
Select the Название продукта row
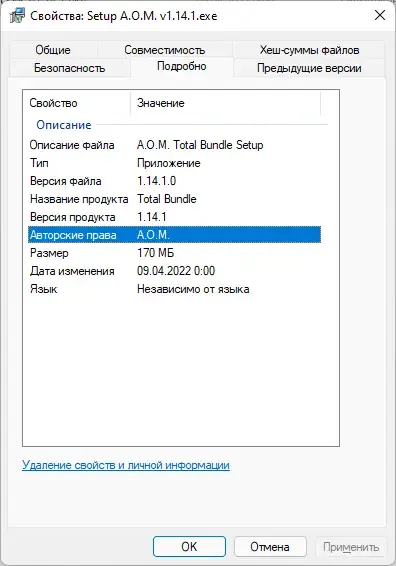click(x=174, y=199)
